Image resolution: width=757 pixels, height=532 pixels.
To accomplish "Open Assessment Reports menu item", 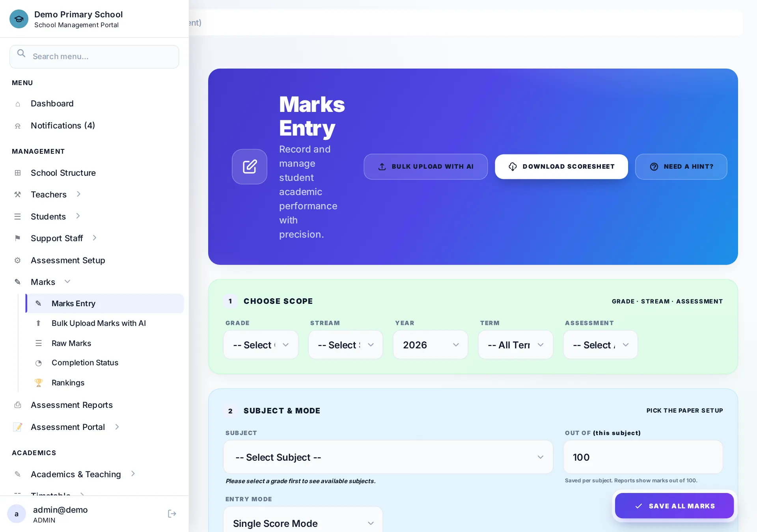I will click(x=95, y=405).
